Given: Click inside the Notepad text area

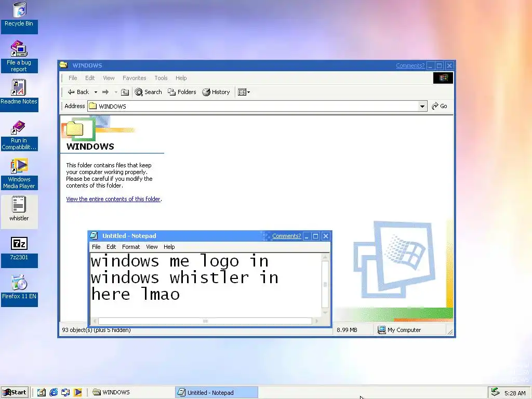Looking at the screenshot, I should click(x=206, y=285).
